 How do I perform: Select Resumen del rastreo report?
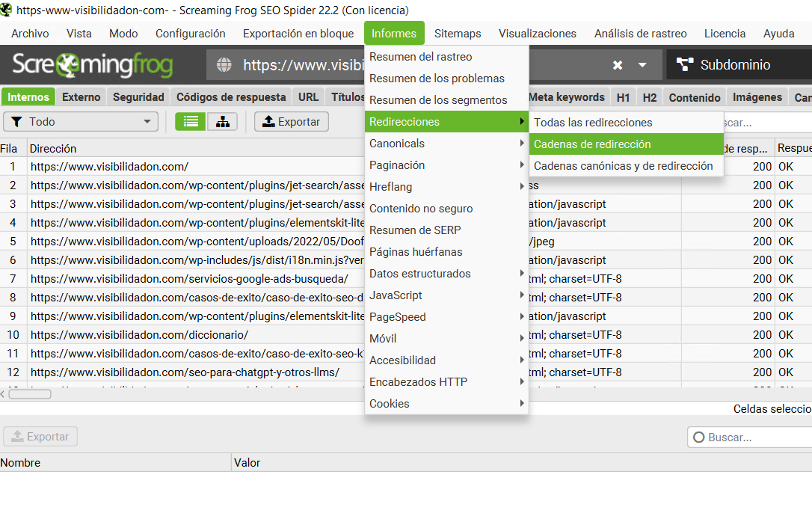[446, 57]
